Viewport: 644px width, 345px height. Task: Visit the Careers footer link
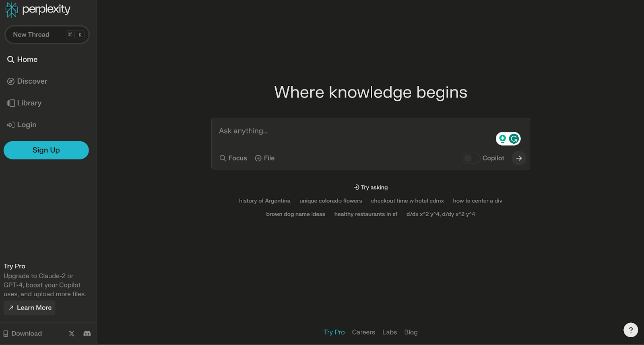(363, 332)
